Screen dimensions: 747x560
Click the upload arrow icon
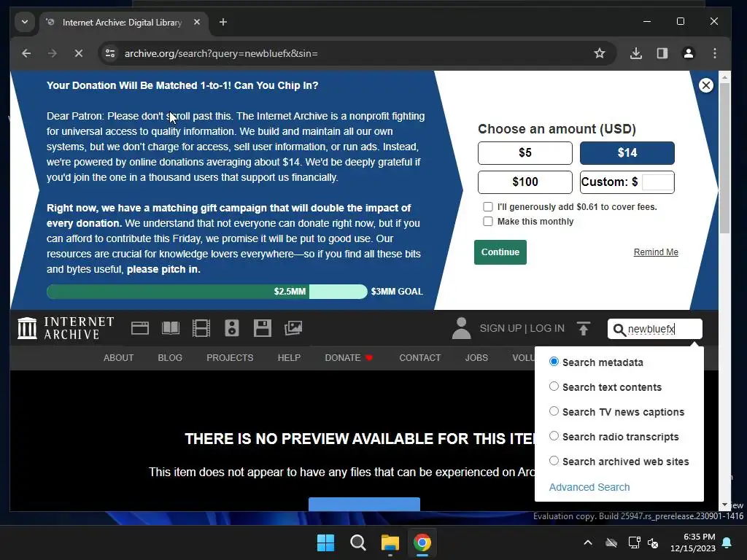[x=583, y=328]
